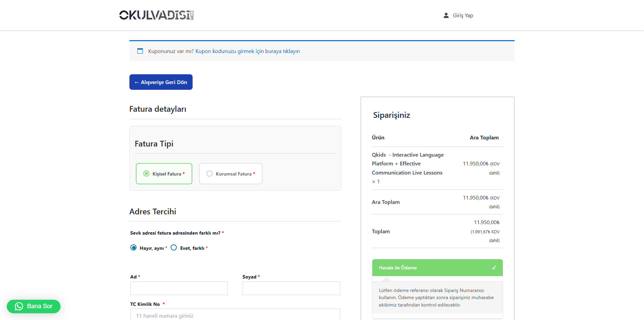Click the Fatura Tipi section header
644x320 pixels.
[154, 143]
